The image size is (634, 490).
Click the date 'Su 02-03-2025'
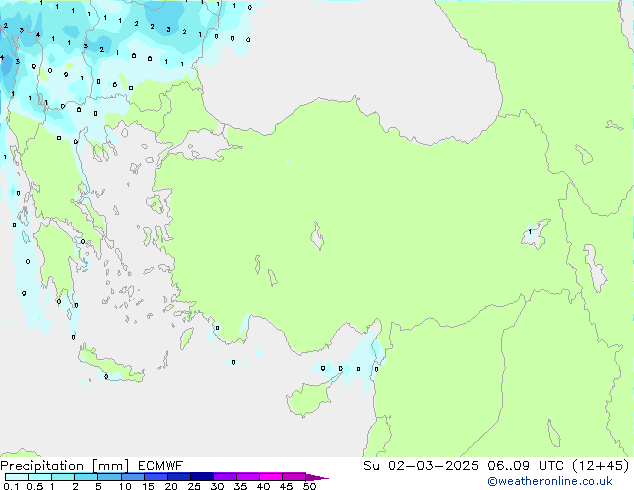click(x=421, y=466)
